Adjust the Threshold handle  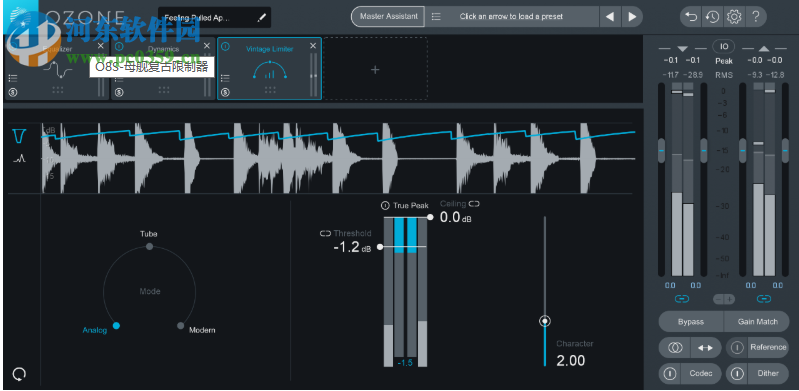[x=380, y=247]
